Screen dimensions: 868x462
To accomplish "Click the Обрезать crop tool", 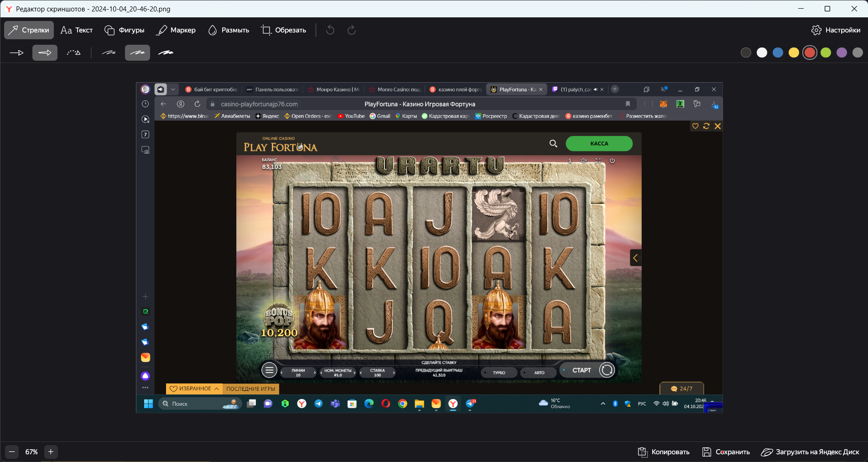I will (x=284, y=30).
